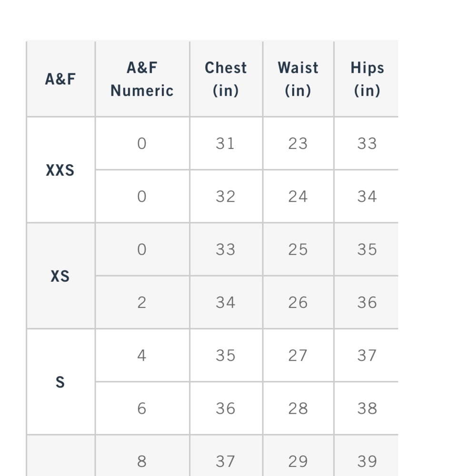Click the S size row label

click(60, 382)
